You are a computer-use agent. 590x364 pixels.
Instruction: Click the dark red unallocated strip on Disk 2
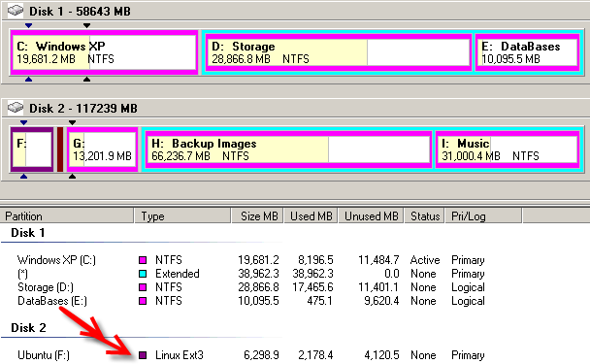click(60, 149)
